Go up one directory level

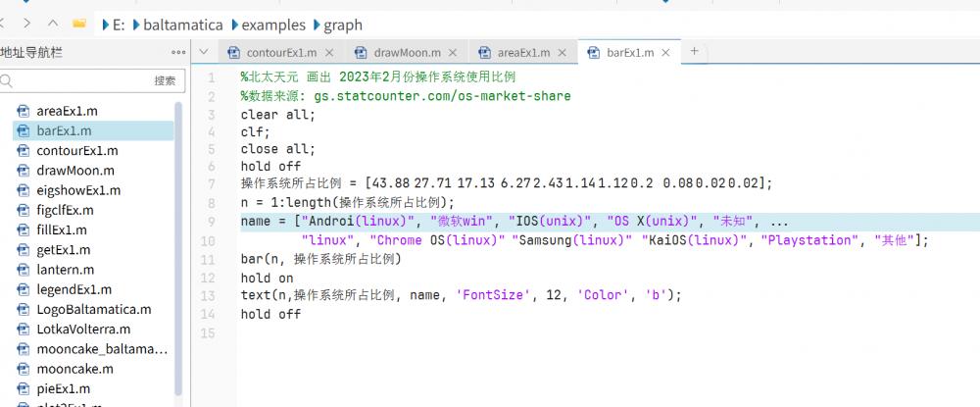point(52,24)
